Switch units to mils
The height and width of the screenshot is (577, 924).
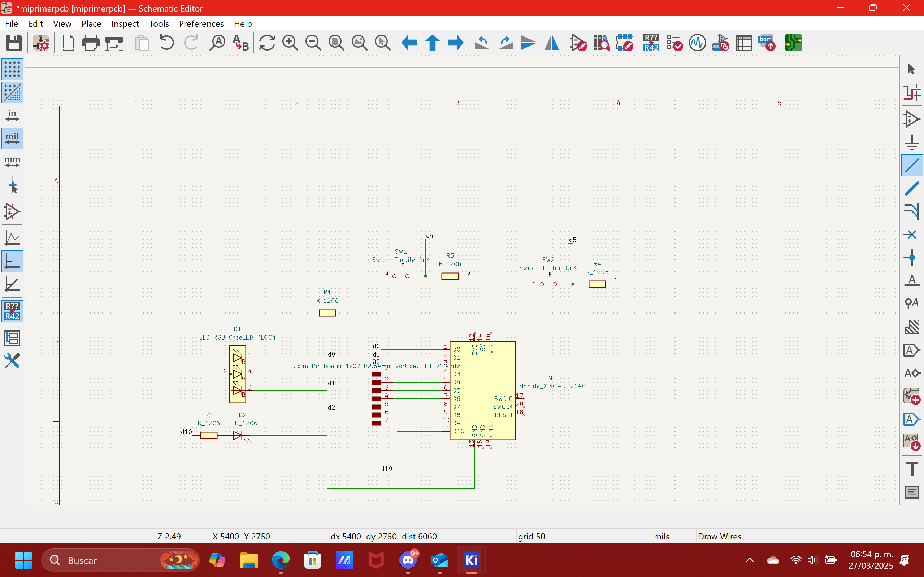[x=12, y=138]
